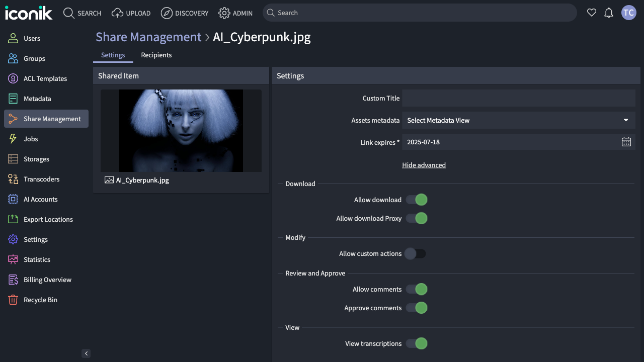This screenshot has height=362, width=644.
Task: Switch to the Recipients tab
Action: click(x=156, y=55)
